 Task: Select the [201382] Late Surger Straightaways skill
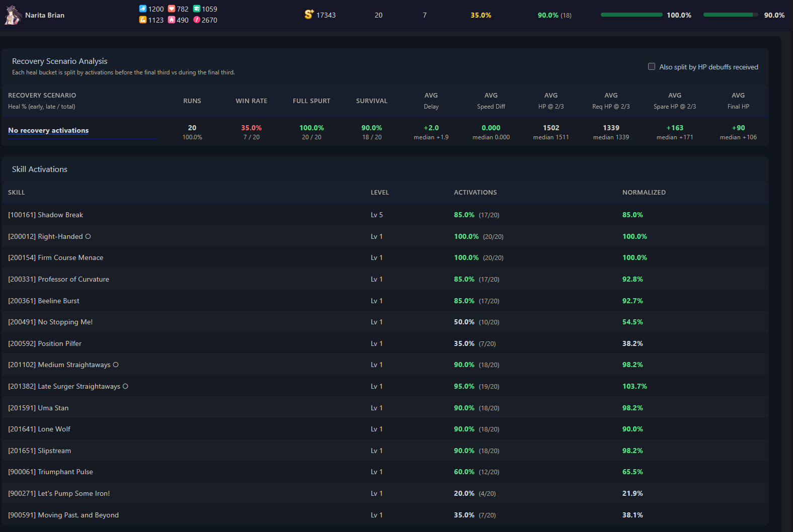click(385, 386)
